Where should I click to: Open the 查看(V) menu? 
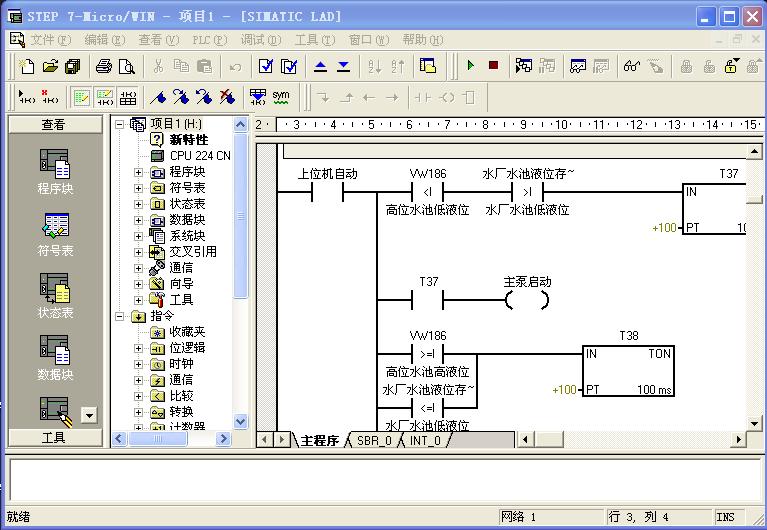[158, 40]
